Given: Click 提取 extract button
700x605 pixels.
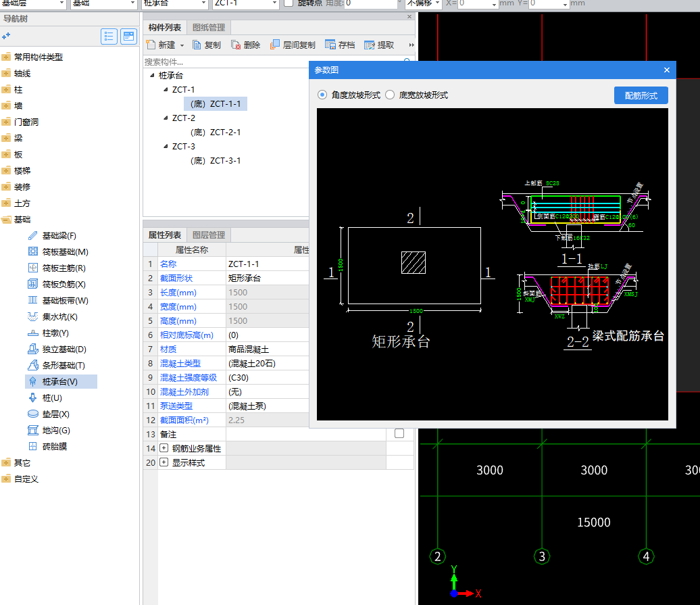Looking at the screenshot, I should 379,45.
